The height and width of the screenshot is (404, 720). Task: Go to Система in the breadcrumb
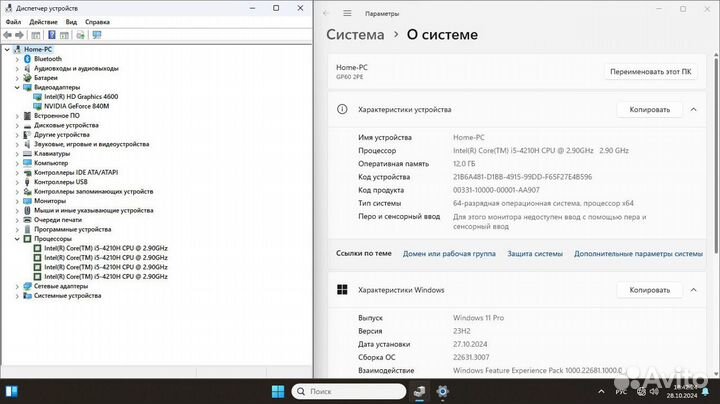[x=355, y=34]
